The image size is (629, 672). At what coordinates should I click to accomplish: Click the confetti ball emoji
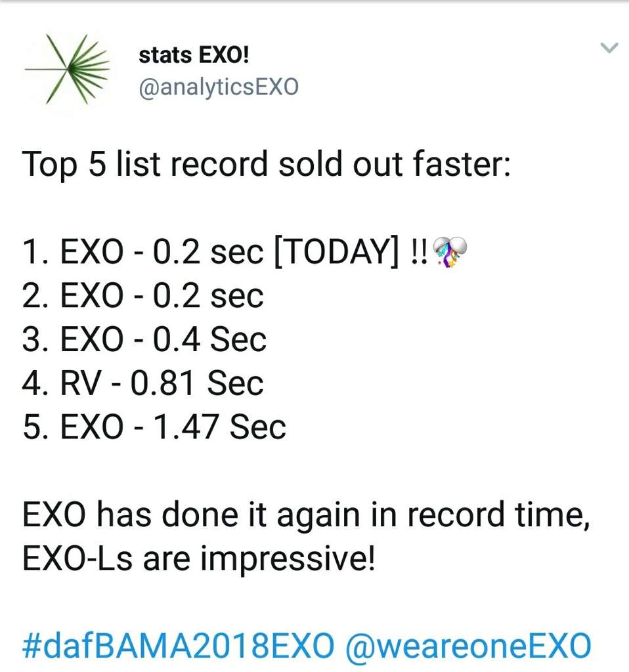pos(450,252)
